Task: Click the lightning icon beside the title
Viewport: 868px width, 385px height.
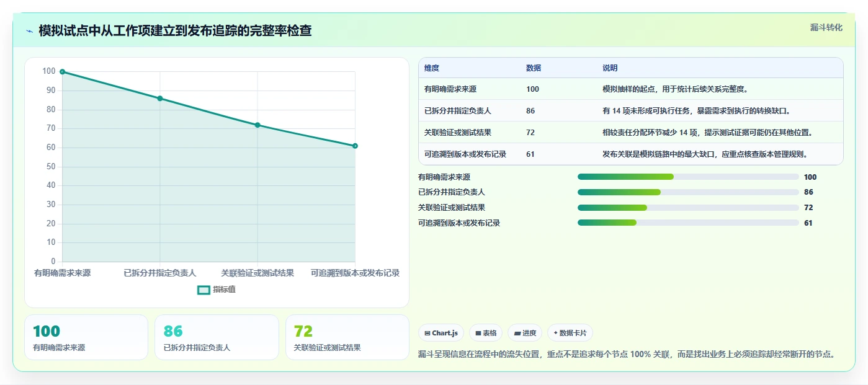Action: [x=30, y=31]
